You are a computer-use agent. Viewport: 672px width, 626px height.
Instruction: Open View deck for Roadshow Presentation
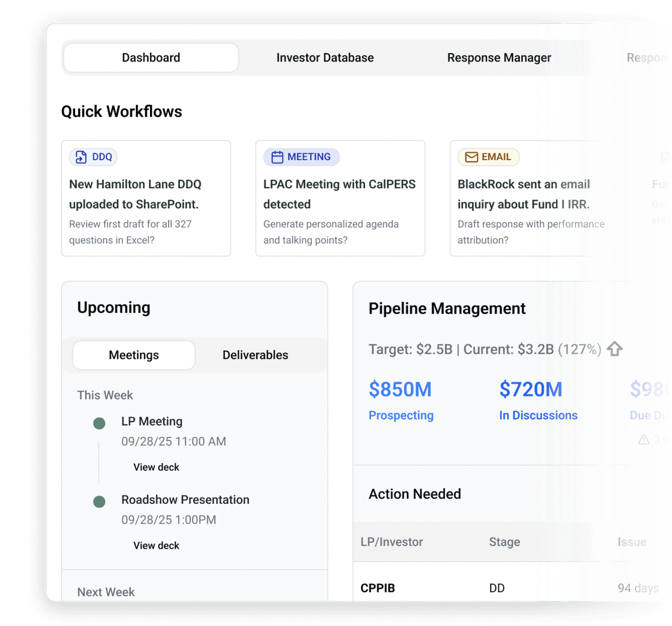(156, 545)
